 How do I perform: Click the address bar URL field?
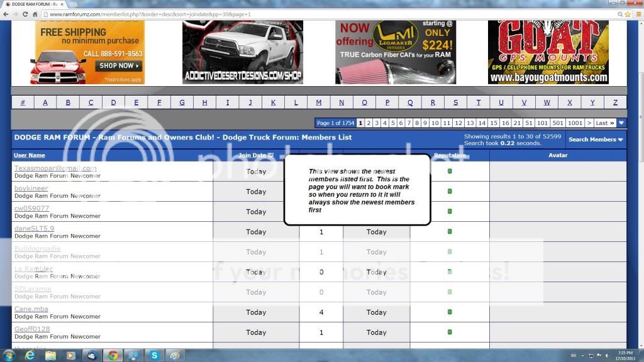click(x=328, y=14)
